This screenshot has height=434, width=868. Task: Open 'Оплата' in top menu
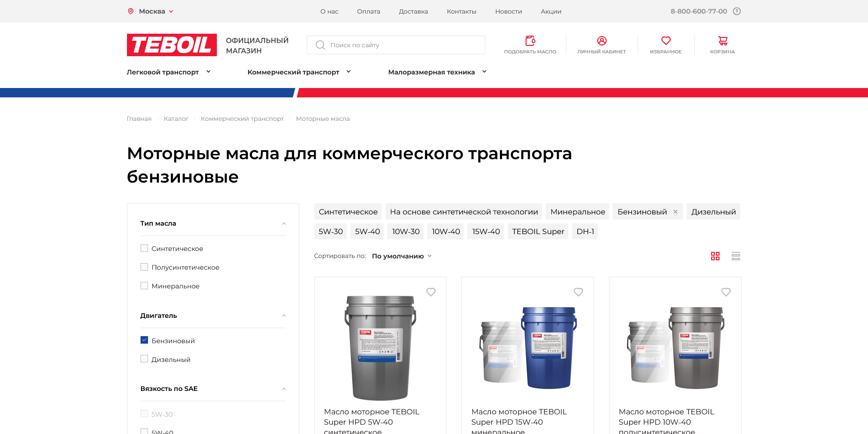(x=369, y=11)
